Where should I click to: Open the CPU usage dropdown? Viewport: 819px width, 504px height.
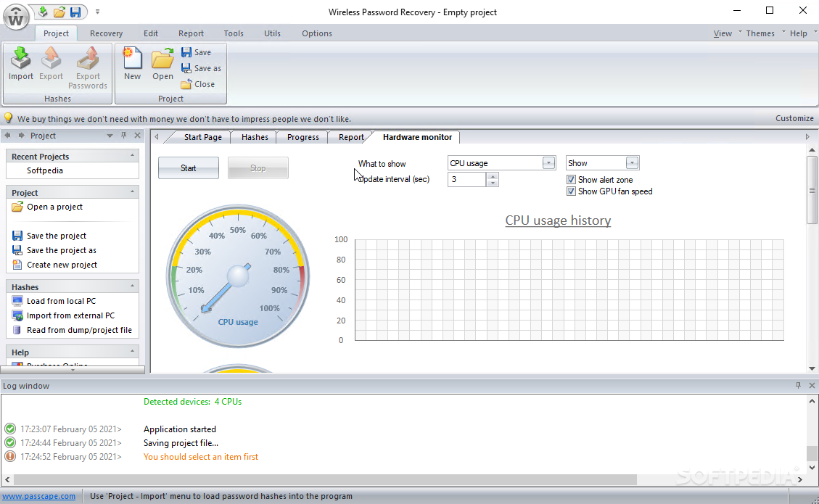[x=548, y=163]
